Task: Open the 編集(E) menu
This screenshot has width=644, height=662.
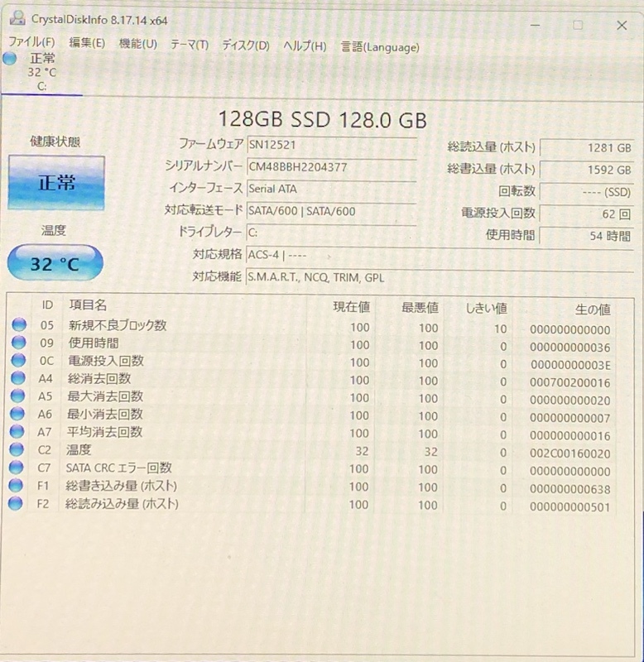Action: 87,43
